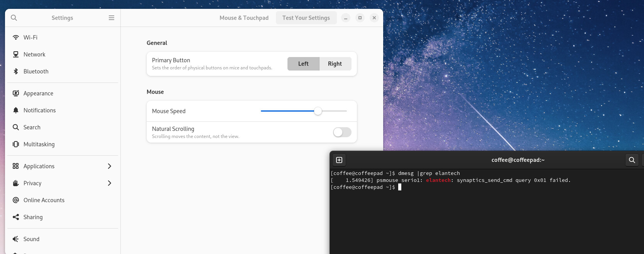
Task: Click the General section heading
Action: pos(157,43)
